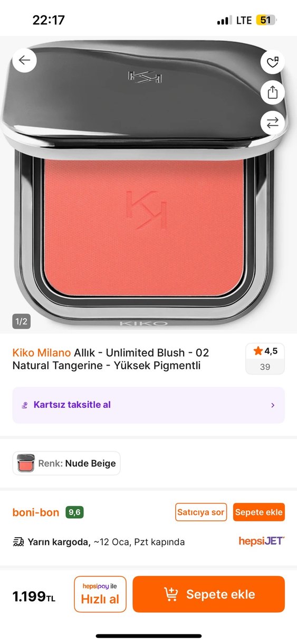Tap the small Sepete ekle seller button
Screen dimensions: 297x644
pos(259,512)
